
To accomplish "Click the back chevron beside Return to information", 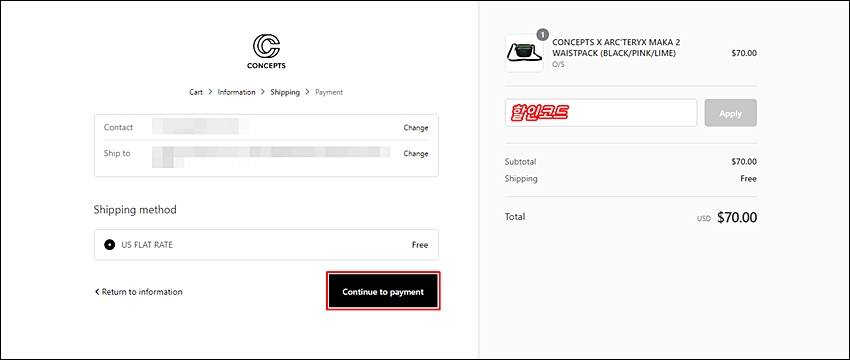I will pos(97,292).
